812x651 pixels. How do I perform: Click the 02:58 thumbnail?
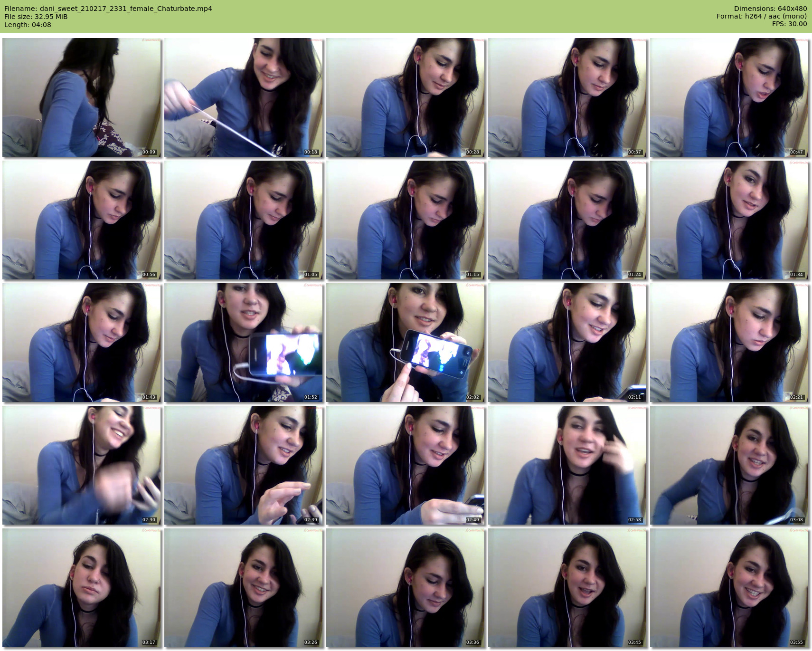[x=567, y=465]
